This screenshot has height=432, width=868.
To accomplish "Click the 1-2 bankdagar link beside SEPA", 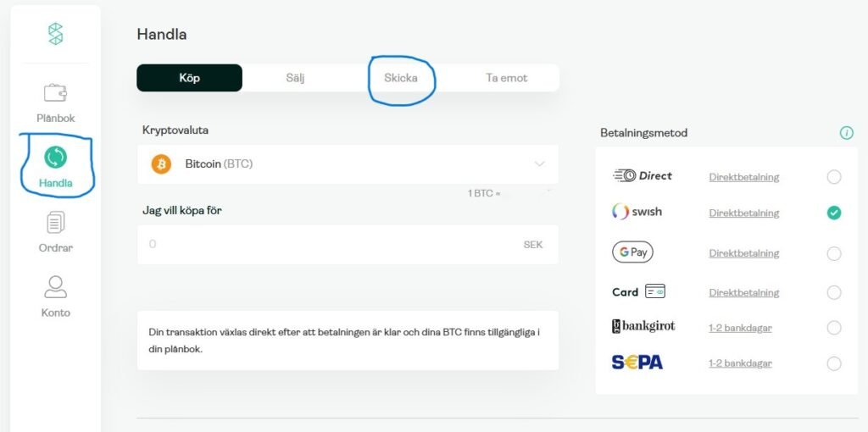I will coord(740,363).
